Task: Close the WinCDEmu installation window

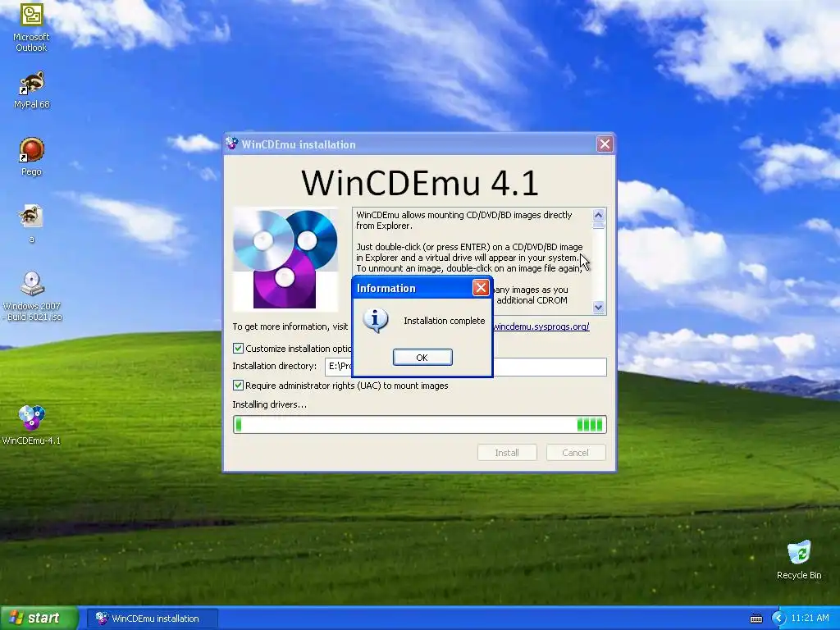Action: (x=605, y=144)
